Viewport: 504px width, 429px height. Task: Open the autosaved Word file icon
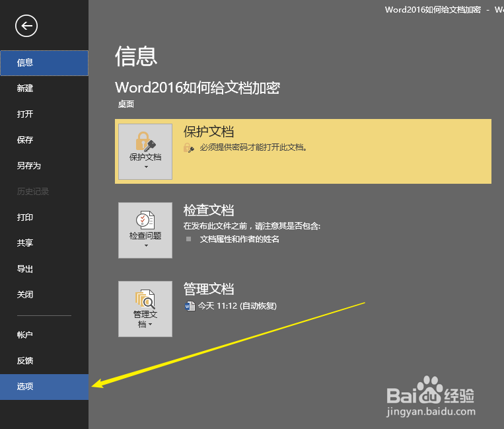[190, 306]
